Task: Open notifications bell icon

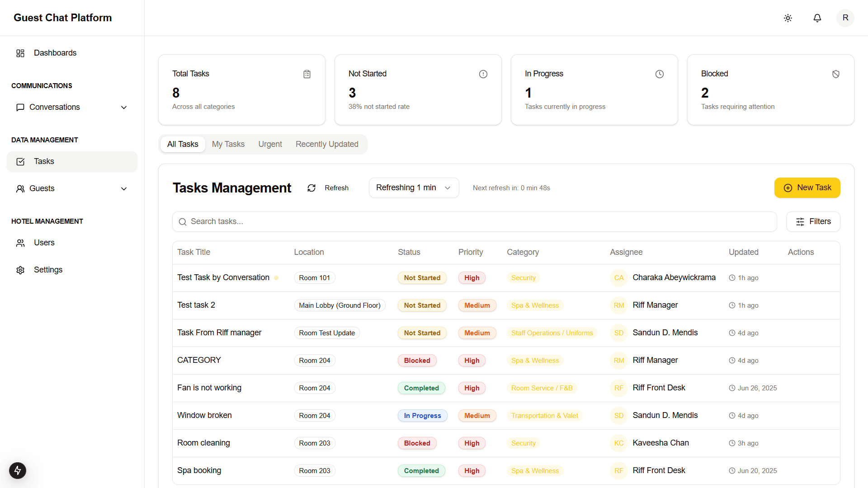Action: click(x=817, y=18)
